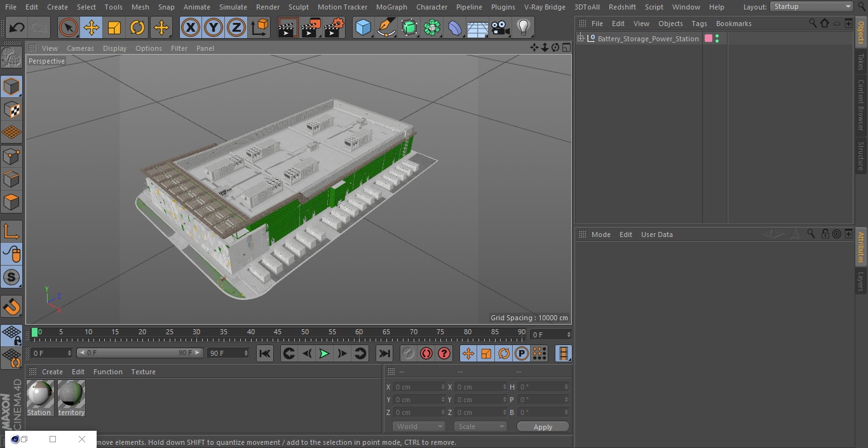868x448 pixels.
Task: Open the Redshift menu
Action: 622,7
